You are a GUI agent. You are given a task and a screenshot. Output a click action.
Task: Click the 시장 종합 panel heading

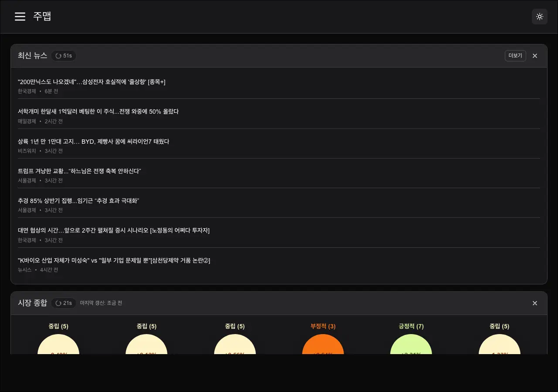click(32, 303)
